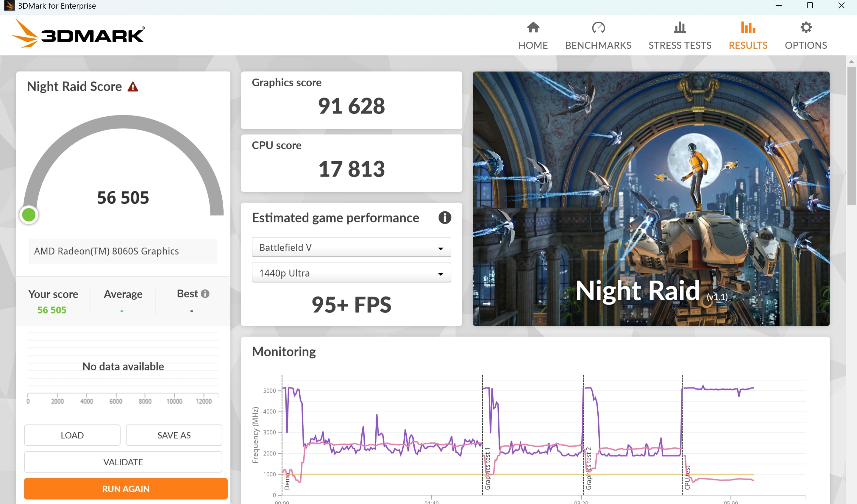Click the Battlefield V dropdown arrow

(x=440, y=248)
